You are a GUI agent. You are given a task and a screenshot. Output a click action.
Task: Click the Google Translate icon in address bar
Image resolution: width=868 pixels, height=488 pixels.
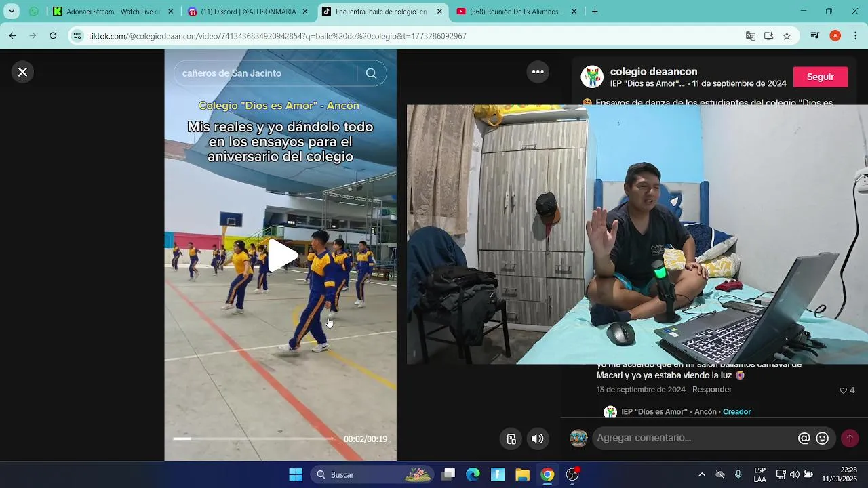point(750,36)
